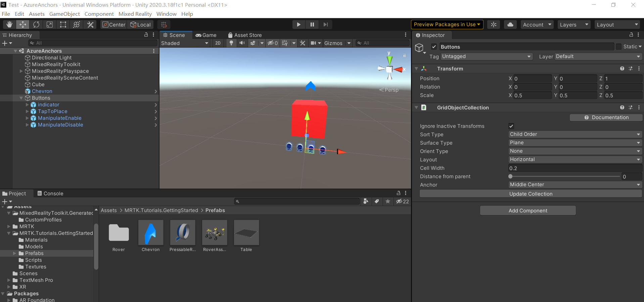This screenshot has width=644, height=302.
Task: Enable the Static checkbox for Buttons
Action: click(x=619, y=47)
